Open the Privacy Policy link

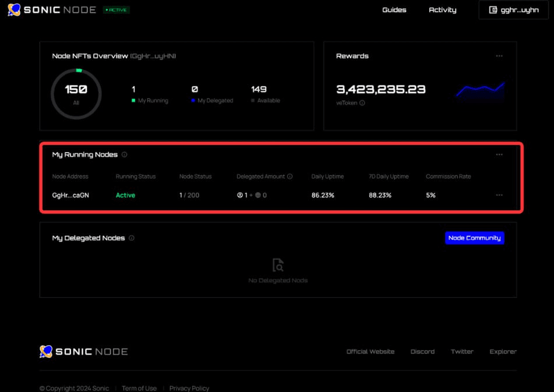(x=189, y=388)
